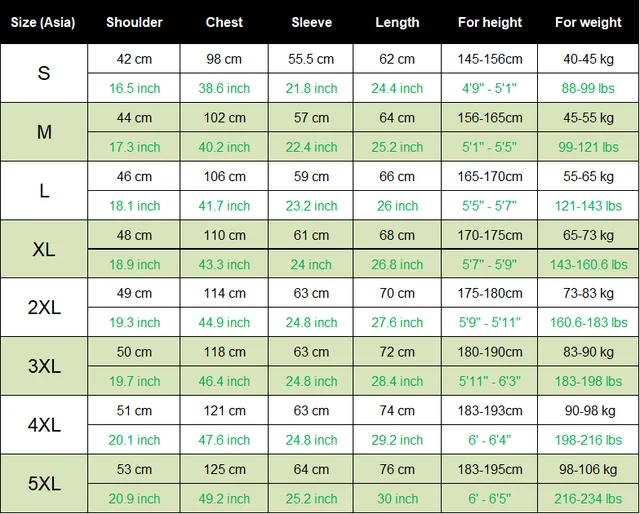Click the 'Chest' column header

[x=224, y=22]
